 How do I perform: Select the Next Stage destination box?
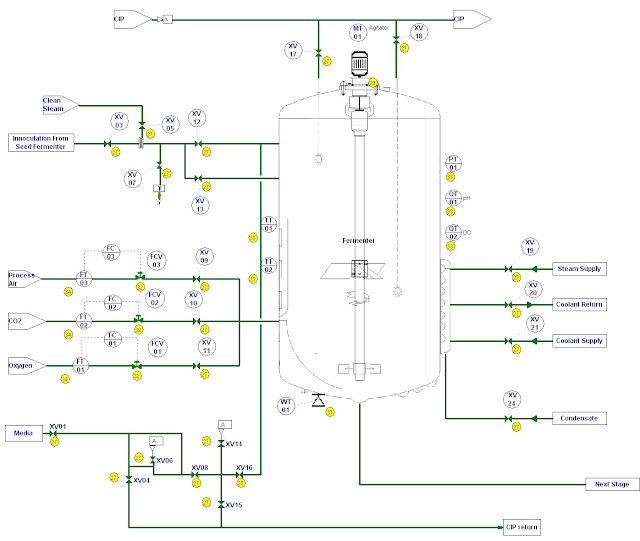(612, 484)
